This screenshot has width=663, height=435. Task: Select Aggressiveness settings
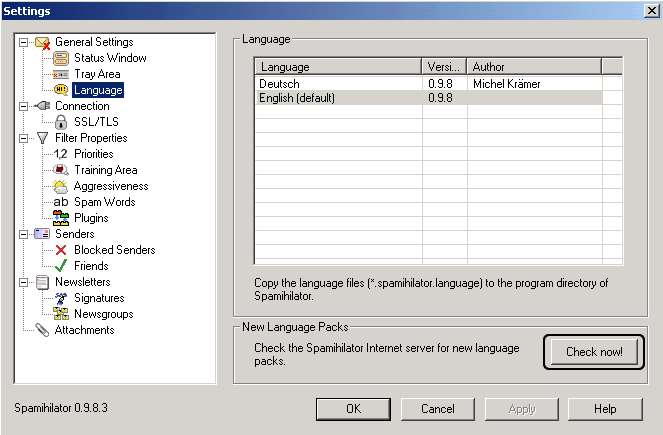(111, 186)
